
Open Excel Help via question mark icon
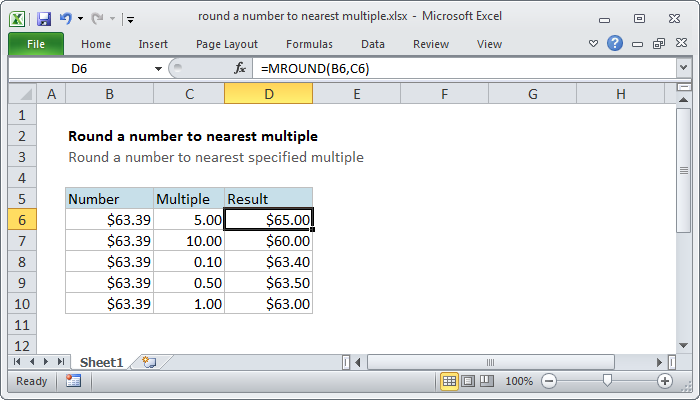(x=614, y=44)
